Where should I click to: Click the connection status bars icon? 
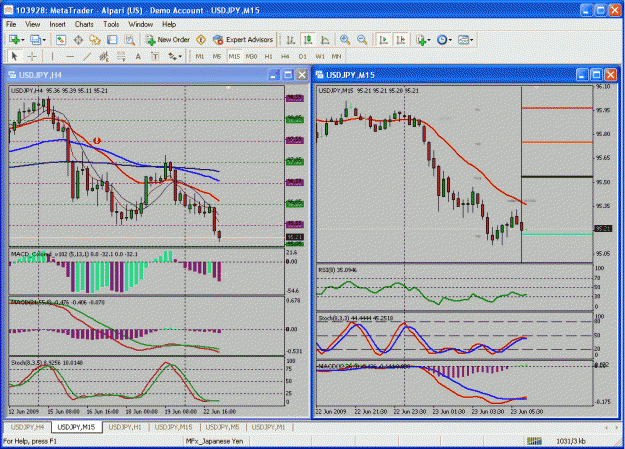[x=534, y=441]
